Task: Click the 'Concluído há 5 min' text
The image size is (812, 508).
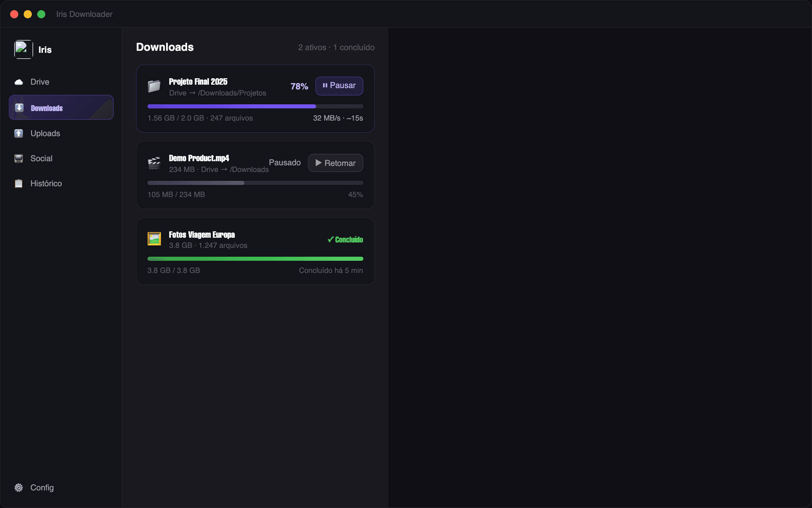Action: point(331,271)
